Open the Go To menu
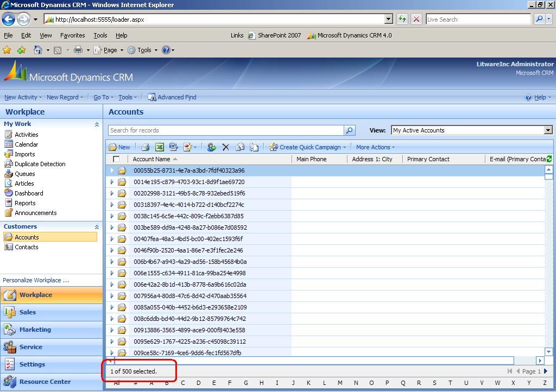The height and width of the screenshot is (392, 556). (x=104, y=97)
